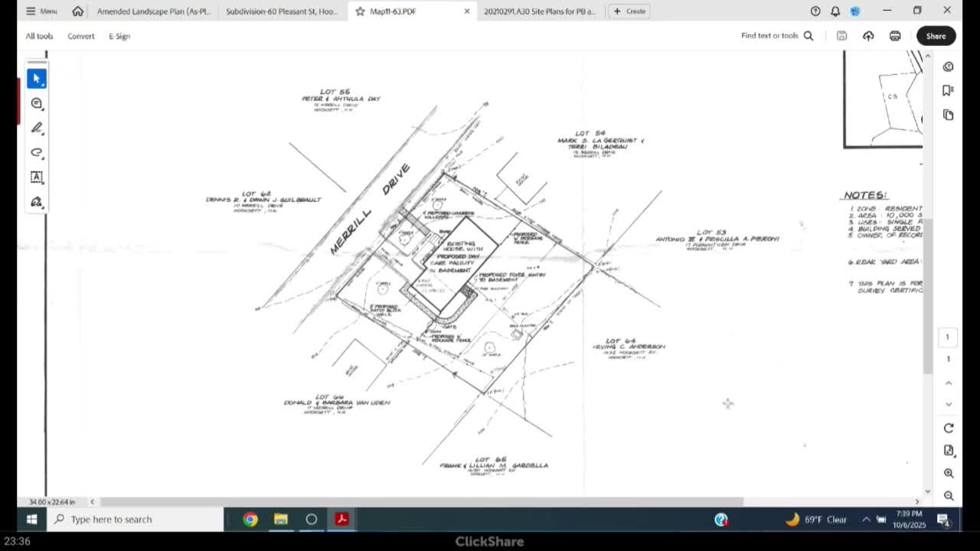The image size is (980, 551).
Task: Open the Windows Start menu
Action: point(31,520)
